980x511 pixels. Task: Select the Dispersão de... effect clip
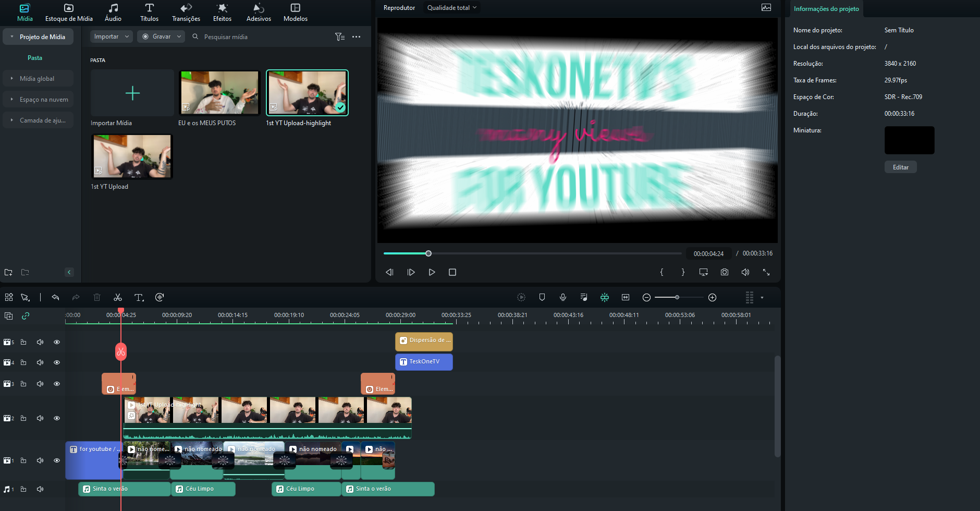coord(424,341)
